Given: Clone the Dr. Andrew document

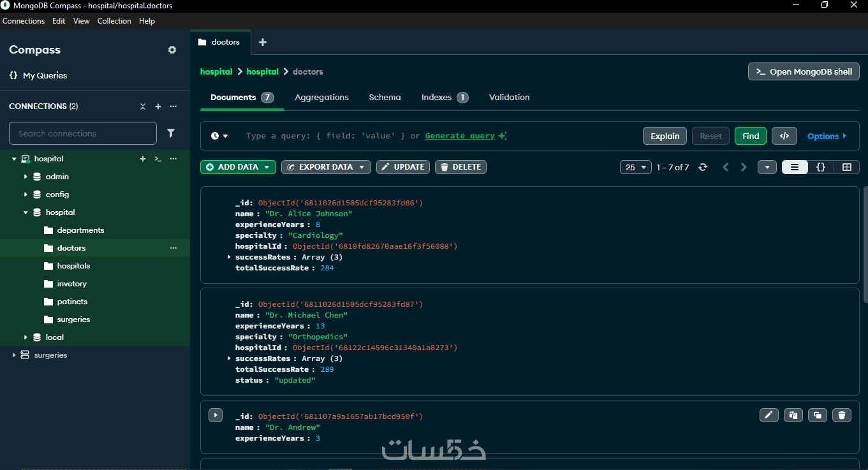Looking at the screenshot, I should (x=818, y=415).
